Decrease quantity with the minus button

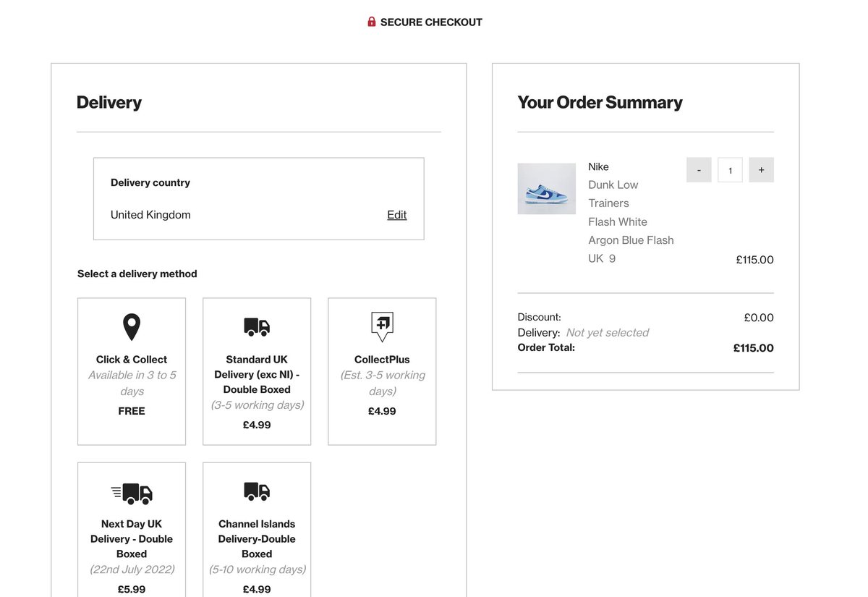[x=699, y=170]
